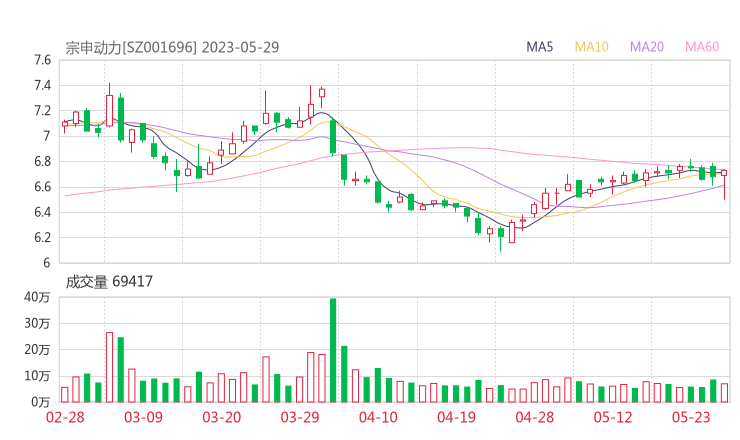740x440 pixels.
Task: Click the 6.6 price axis label
Action: pos(42,187)
